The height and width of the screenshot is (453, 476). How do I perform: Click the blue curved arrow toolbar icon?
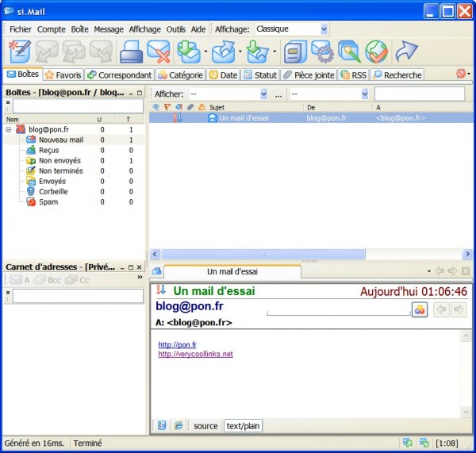click(x=407, y=51)
